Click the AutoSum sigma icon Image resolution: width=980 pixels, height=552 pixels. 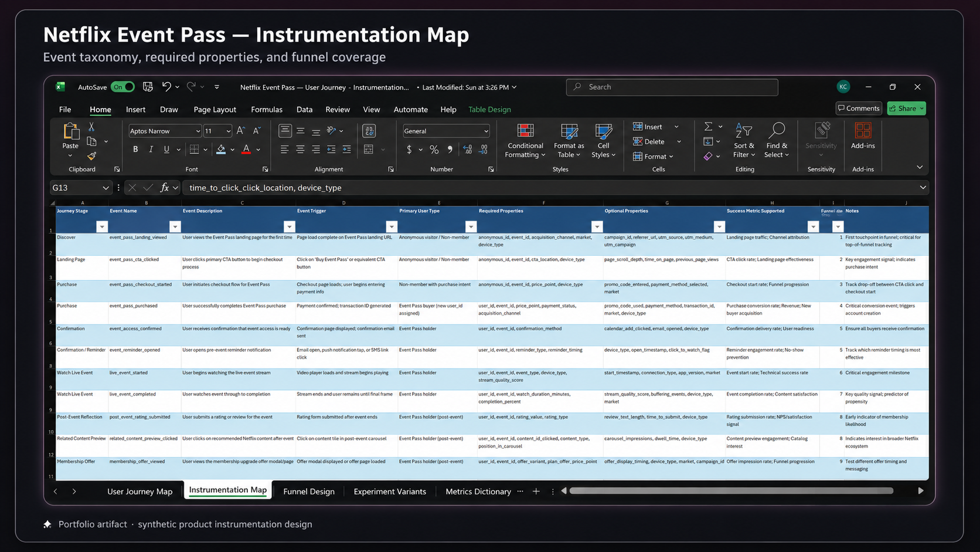[x=708, y=127]
